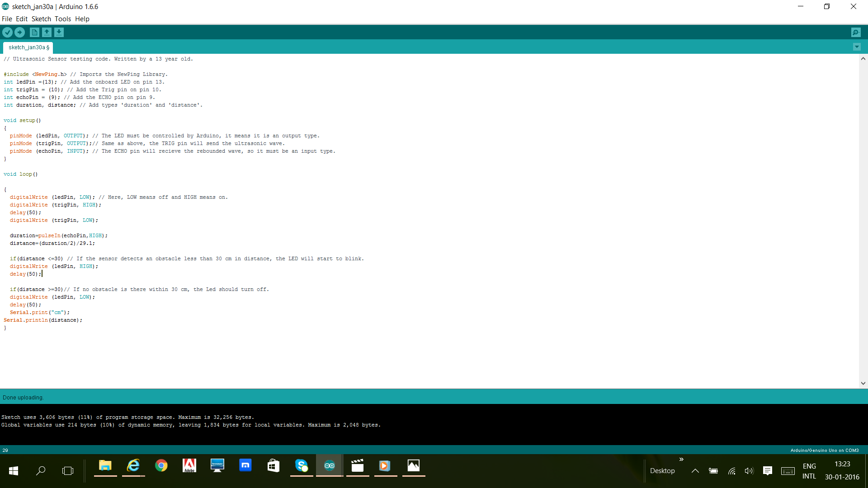Screen dimensions: 868x488
Task: Expand the tab options dropdown arrow
Action: point(857,47)
